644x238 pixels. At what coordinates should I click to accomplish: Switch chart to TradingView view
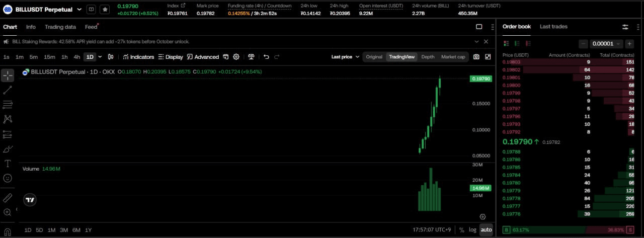[402, 57]
